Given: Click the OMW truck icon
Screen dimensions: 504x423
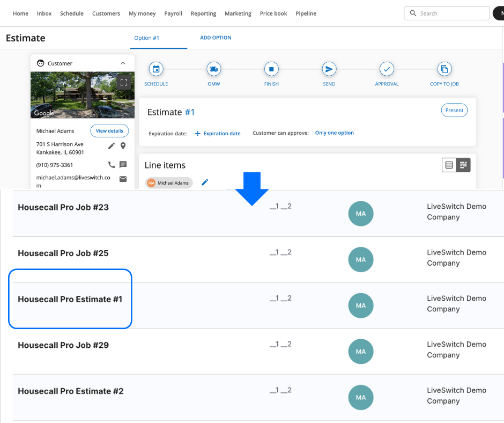Looking at the screenshot, I should coord(214,69).
